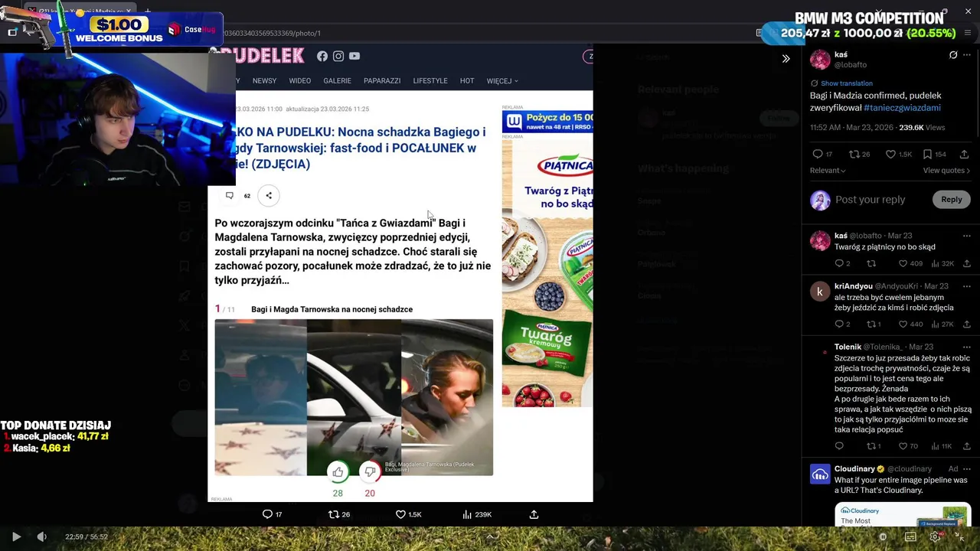
Task: View analytics icon below photo 239K
Action: (477, 514)
